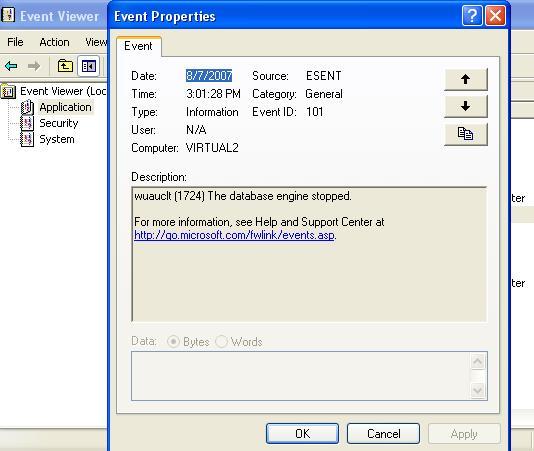534x451 pixels.
Task: Select the System log in the tree
Action: [57, 139]
